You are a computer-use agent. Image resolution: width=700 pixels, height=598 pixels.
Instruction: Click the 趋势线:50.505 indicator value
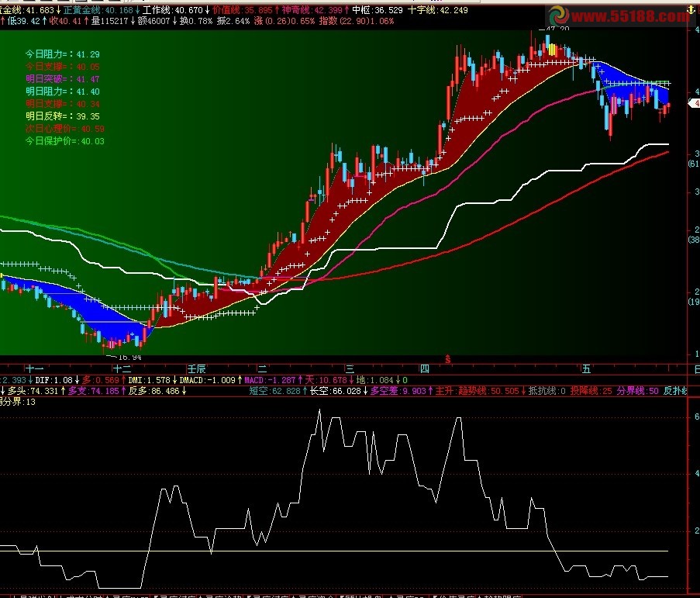(x=491, y=391)
